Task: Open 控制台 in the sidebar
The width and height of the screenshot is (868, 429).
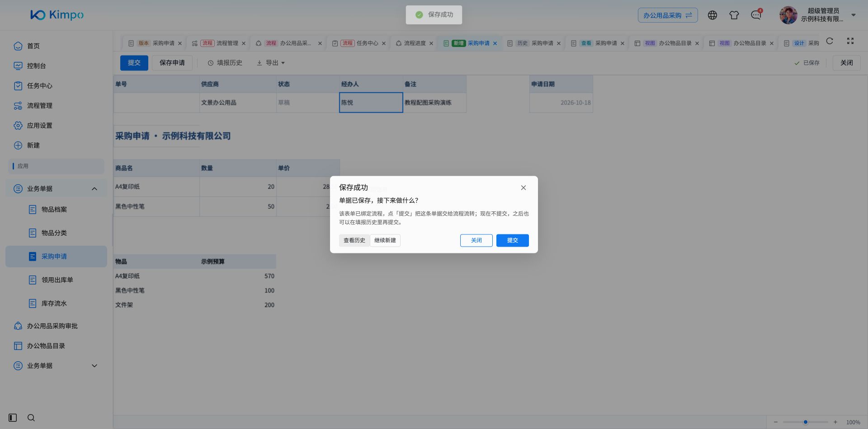Action: click(x=57, y=66)
